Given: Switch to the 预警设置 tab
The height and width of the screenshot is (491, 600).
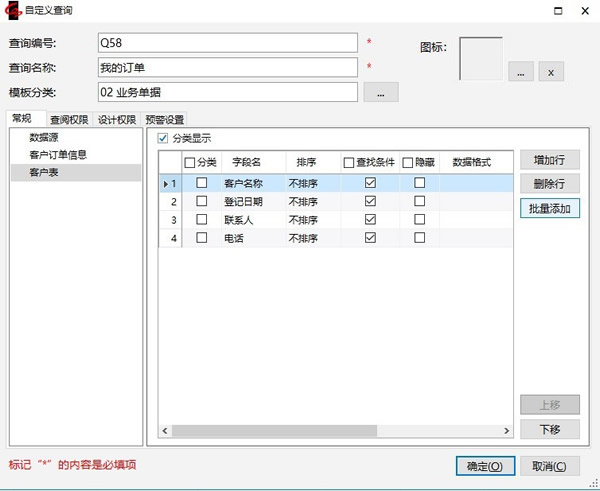Looking at the screenshot, I should pyautogui.click(x=165, y=119).
